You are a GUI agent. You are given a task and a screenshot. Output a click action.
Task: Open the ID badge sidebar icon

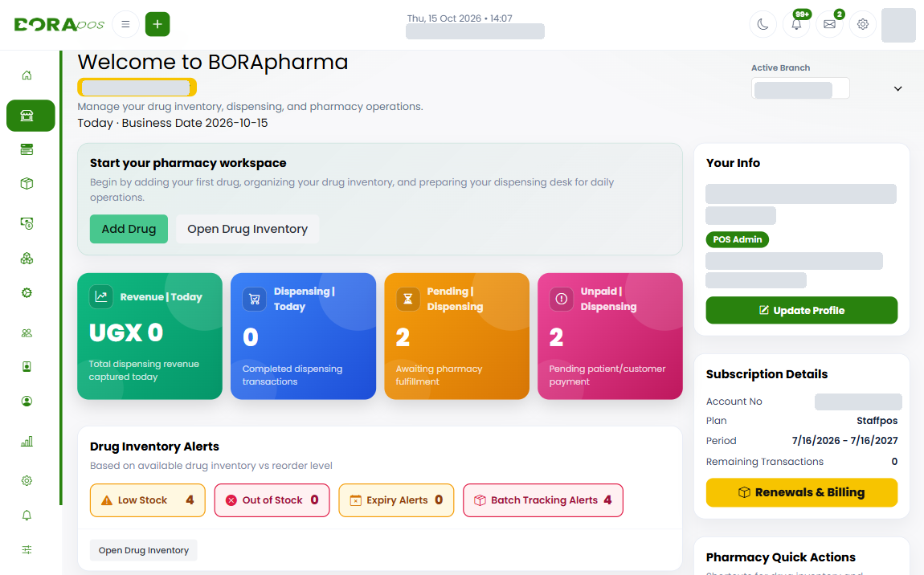pyautogui.click(x=27, y=366)
